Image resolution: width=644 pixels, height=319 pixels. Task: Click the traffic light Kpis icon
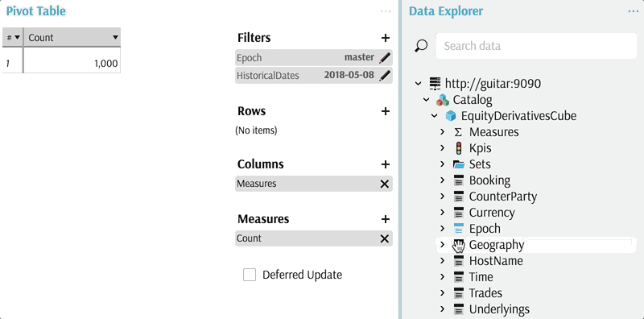(x=459, y=148)
